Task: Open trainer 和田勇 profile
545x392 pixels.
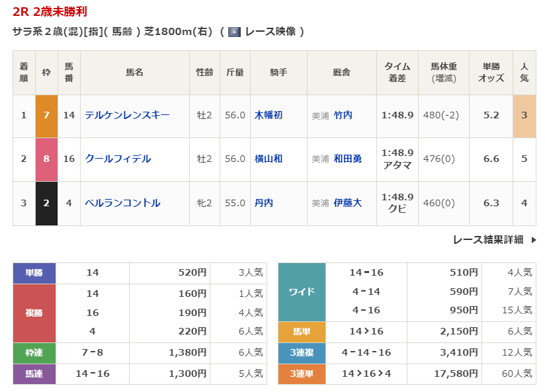Action: 347,159
